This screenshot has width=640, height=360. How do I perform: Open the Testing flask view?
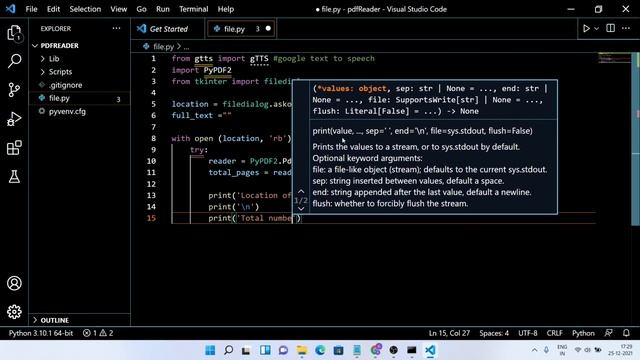click(x=14, y=176)
